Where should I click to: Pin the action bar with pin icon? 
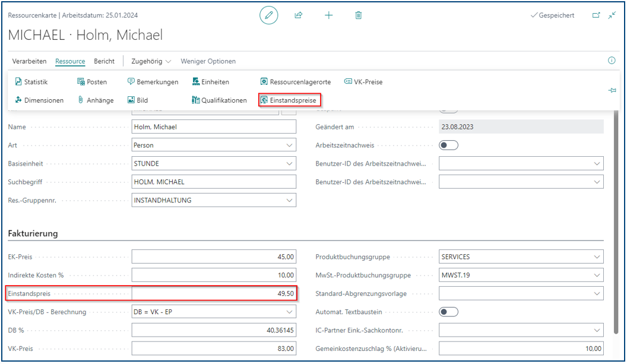tap(612, 90)
